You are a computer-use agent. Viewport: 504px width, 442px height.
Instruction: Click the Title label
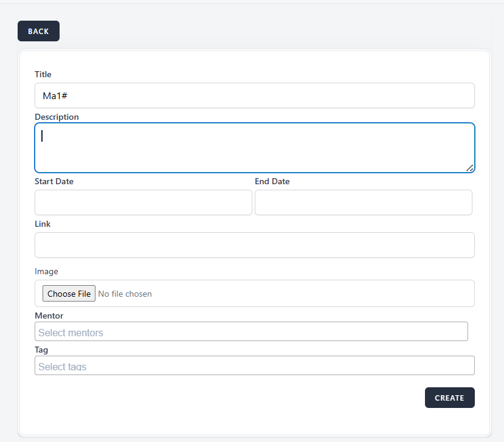(x=43, y=74)
